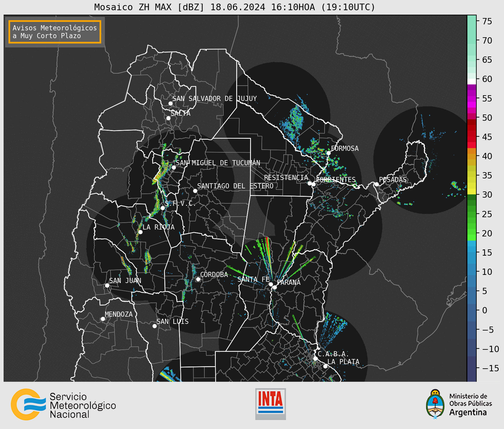Click the magenta 55 dBZ color band
The image size is (504, 429).
coord(472,99)
